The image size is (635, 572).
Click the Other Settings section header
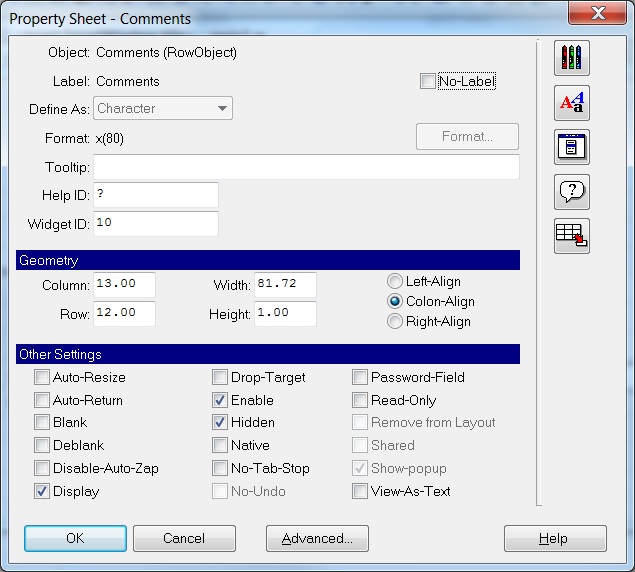click(268, 354)
